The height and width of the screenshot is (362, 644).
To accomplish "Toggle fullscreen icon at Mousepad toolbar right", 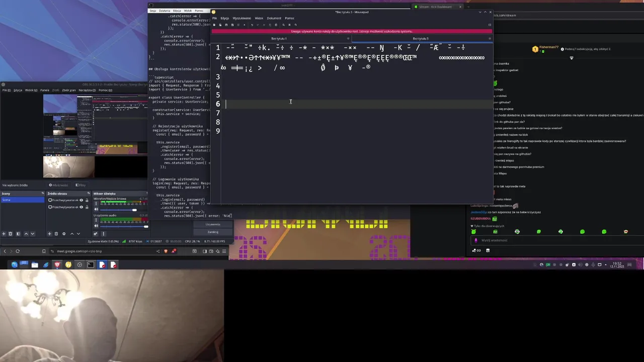I will pos(490,25).
